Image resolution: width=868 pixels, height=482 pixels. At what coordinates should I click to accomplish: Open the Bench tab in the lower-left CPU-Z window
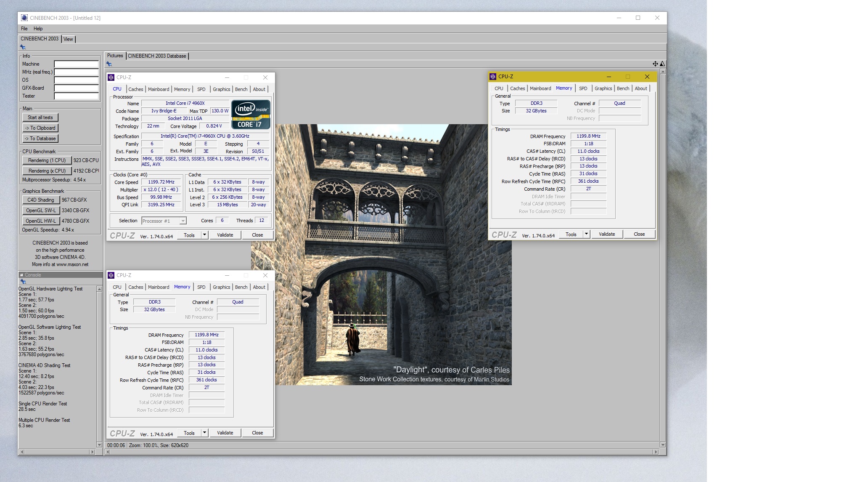coord(241,287)
